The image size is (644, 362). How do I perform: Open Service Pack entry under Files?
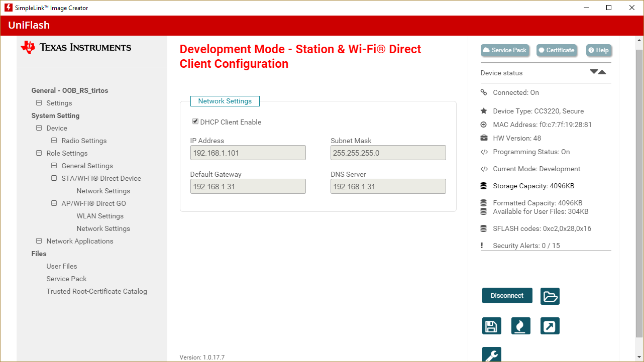[66, 279]
